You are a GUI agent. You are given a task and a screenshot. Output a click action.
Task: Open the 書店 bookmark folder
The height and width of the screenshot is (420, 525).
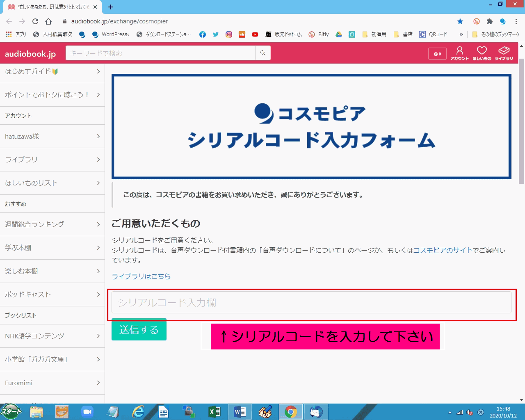pyautogui.click(x=403, y=34)
